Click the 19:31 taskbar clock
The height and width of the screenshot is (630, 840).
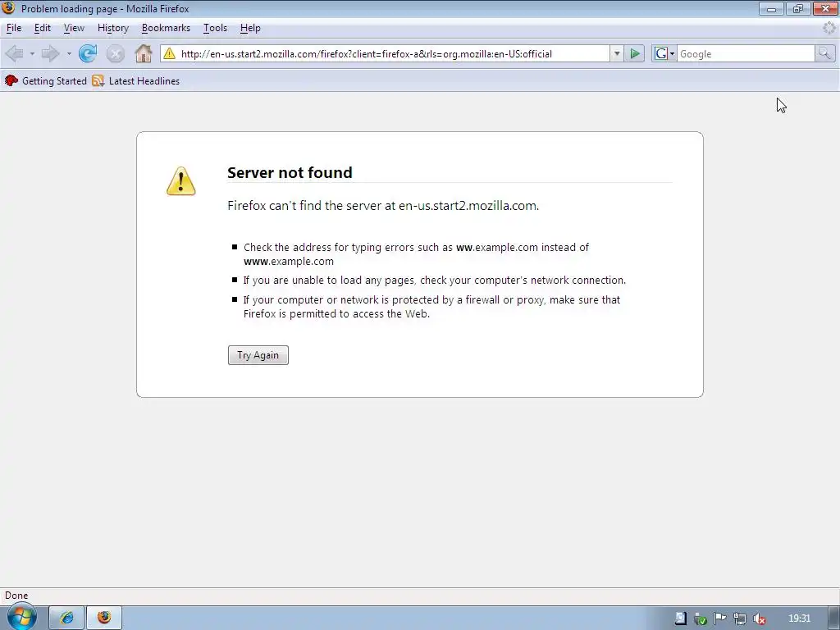coord(799,619)
